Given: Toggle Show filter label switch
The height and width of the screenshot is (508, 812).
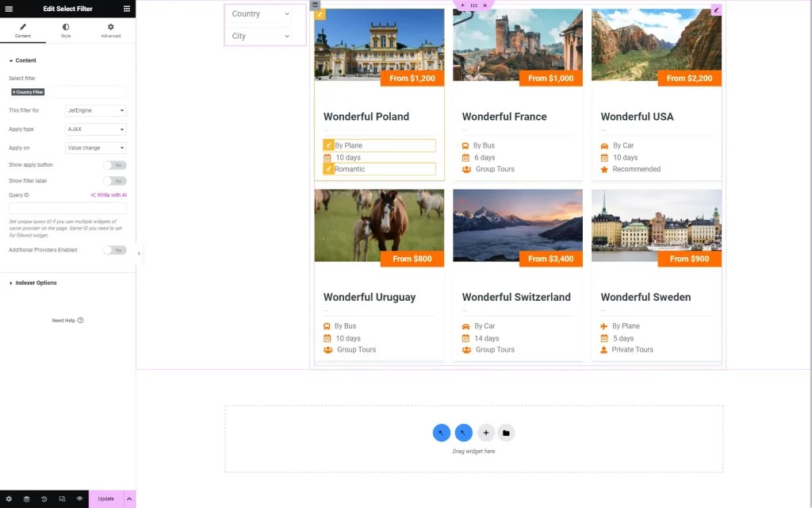Looking at the screenshot, I should coord(114,181).
